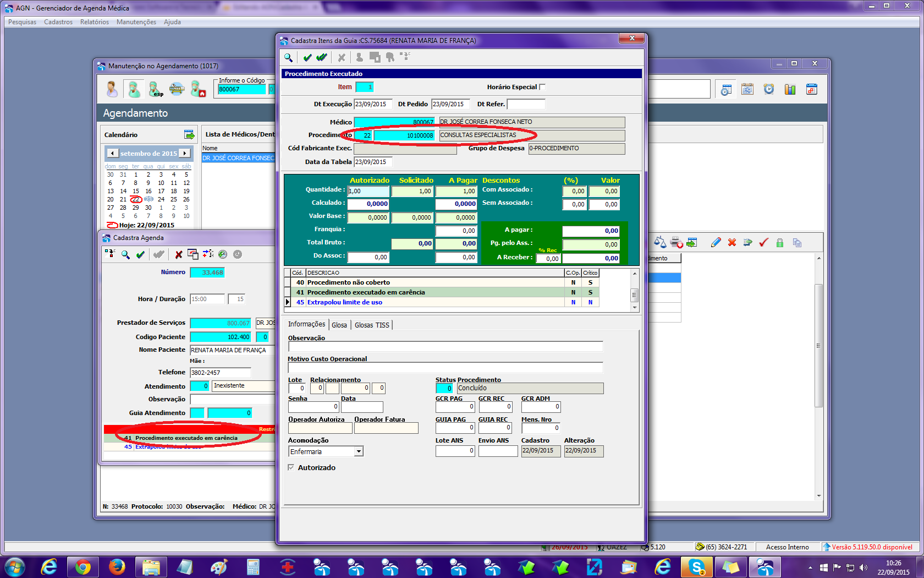Click the alarm clock icon in Agendamento toolbar
Viewport: 924px width, 578px height.
(769, 90)
